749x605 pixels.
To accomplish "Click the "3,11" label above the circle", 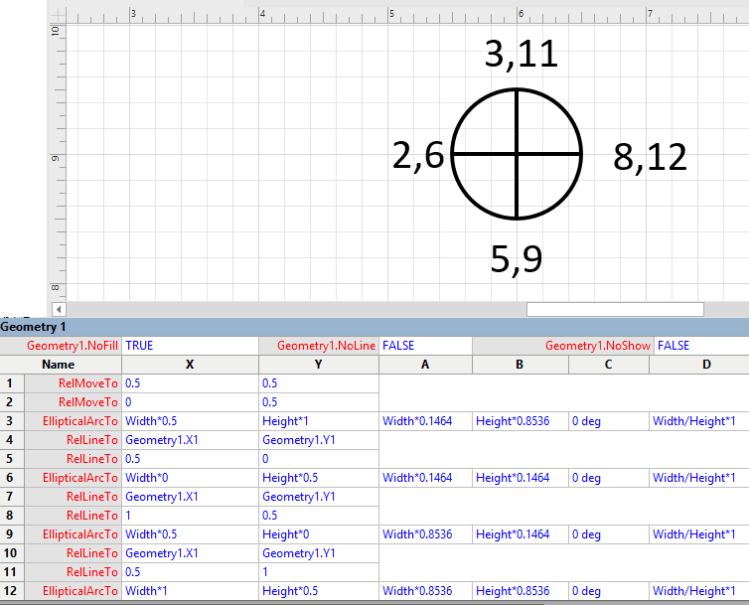I will click(520, 54).
